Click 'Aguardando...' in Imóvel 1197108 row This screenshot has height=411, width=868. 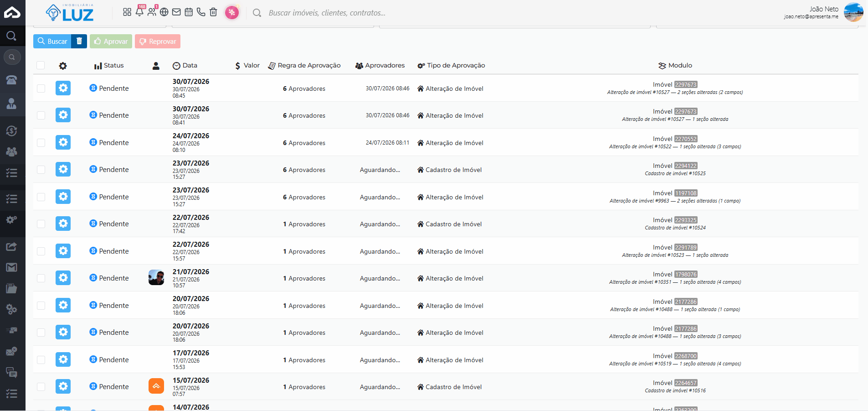point(380,197)
